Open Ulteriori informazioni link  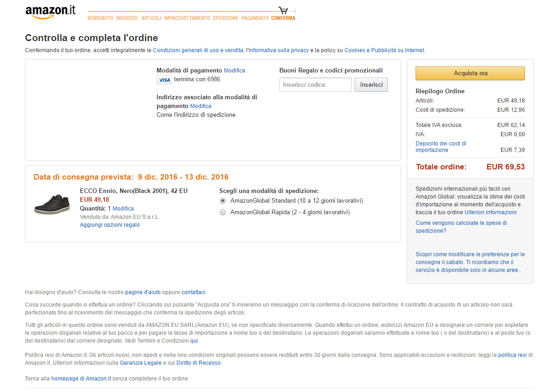pos(491,212)
